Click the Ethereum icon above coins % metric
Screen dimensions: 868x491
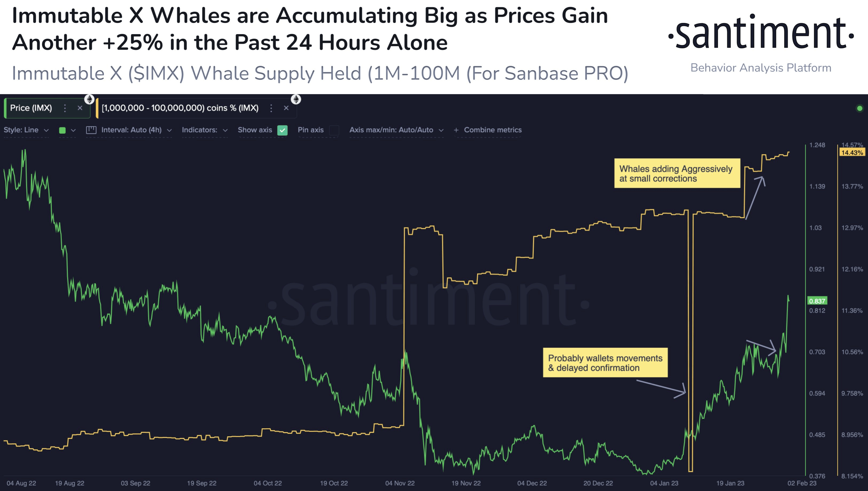pyautogui.click(x=296, y=99)
